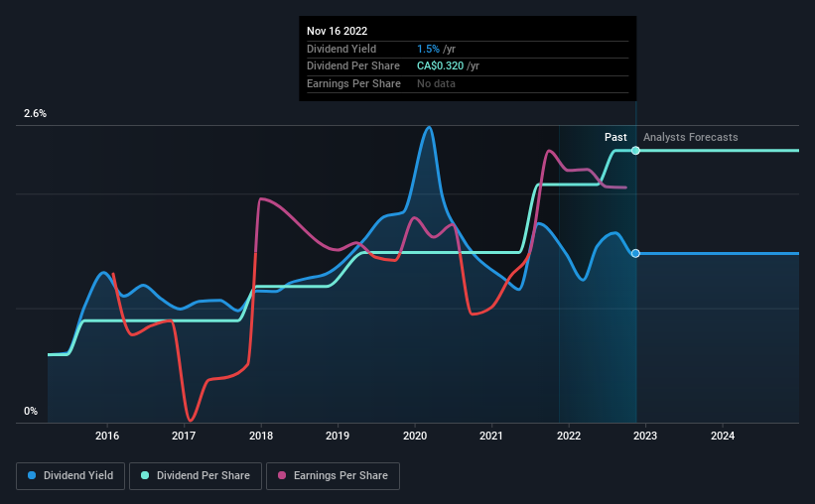Click the 0% y-axis label
815x504 pixels.
(31, 411)
